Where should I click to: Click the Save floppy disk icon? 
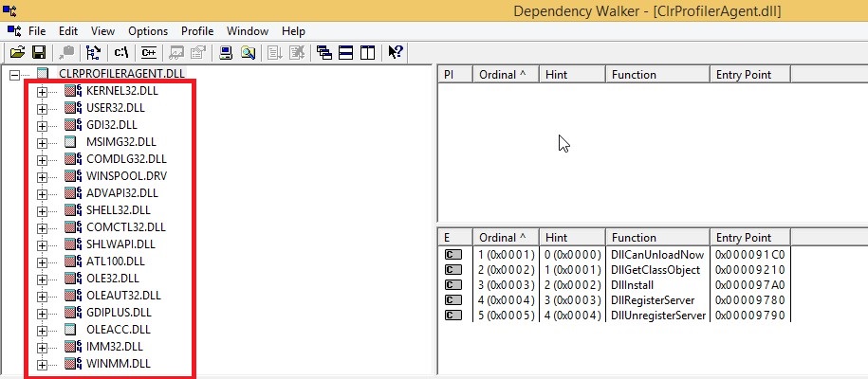point(39,52)
